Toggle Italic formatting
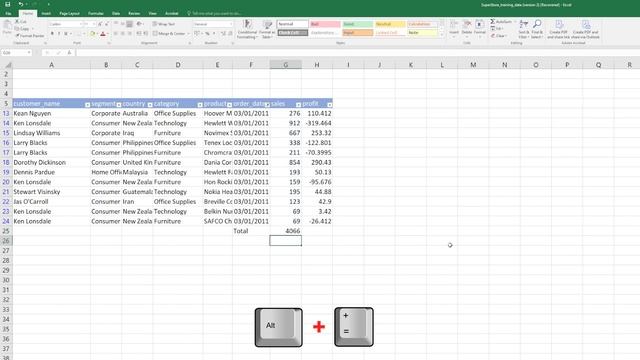640x360 pixels. pyautogui.click(x=59, y=33)
